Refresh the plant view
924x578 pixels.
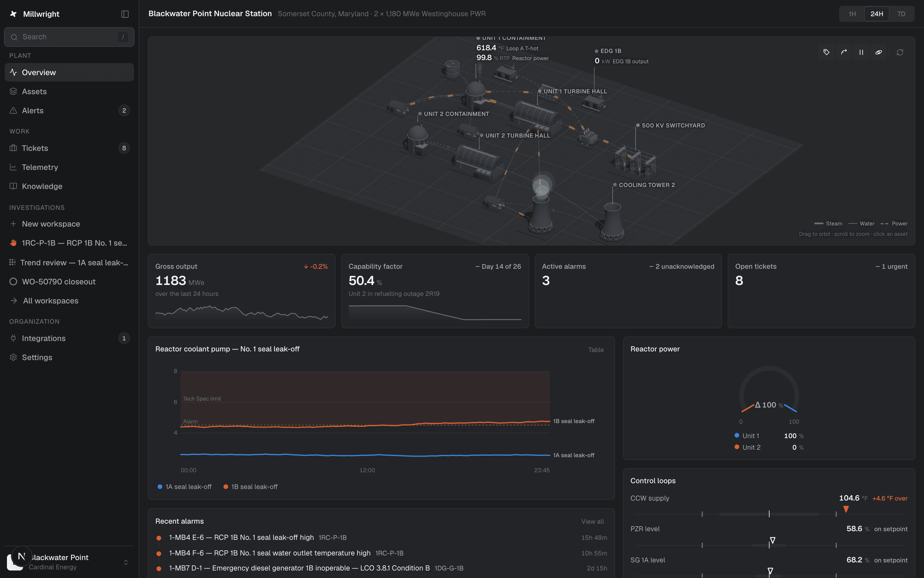(x=900, y=52)
